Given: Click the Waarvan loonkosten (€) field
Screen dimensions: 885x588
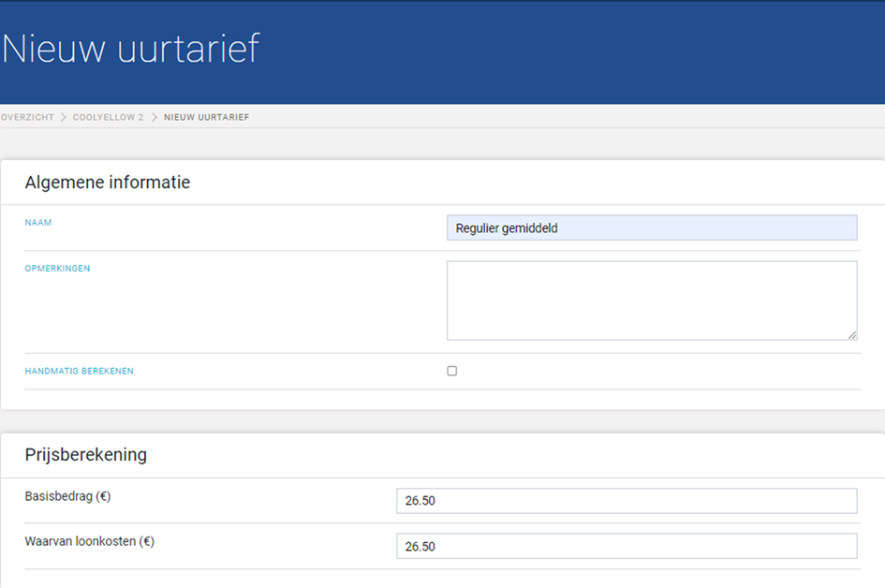Looking at the screenshot, I should coord(627,546).
